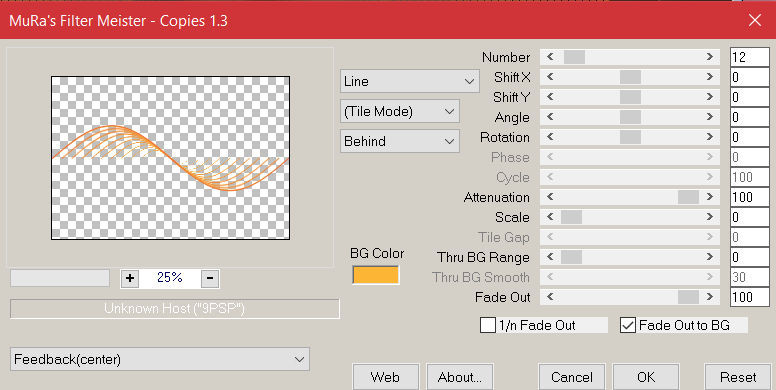This screenshot has height=390, width=776.
Task: Click the orange wave preview image
Action: (x=170, y=158)
